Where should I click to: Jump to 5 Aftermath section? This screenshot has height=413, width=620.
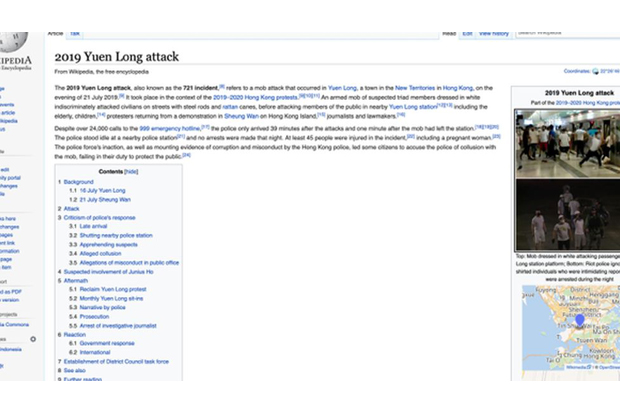coord(76,281)
